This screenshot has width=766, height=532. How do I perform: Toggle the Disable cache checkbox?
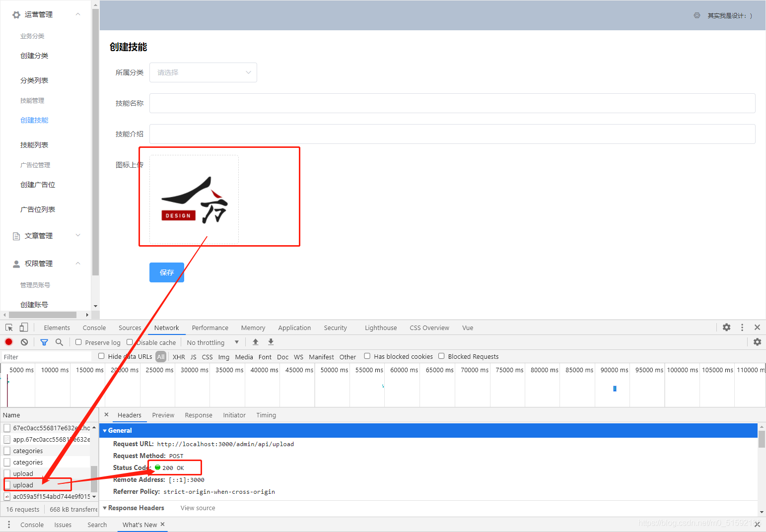(130, 342)
